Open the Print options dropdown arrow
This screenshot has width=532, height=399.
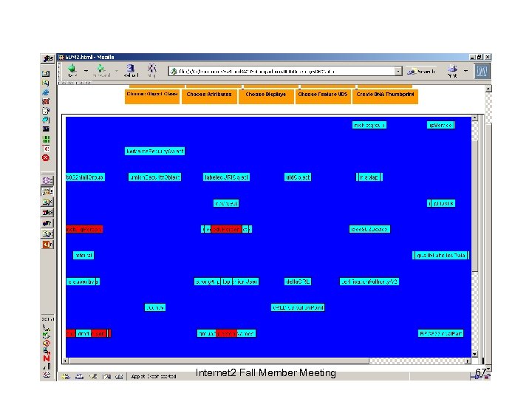coord(465,71)
